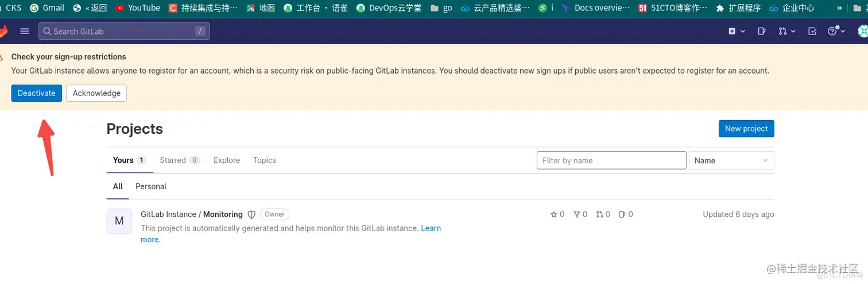
Task: Open the 工作台 · 语雀 bookmark
Action: [315, 8]
